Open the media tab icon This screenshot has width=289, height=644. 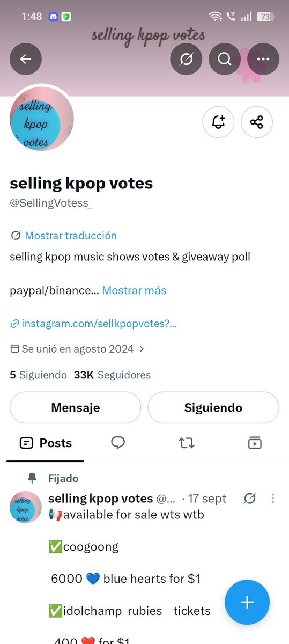(255, 443)
